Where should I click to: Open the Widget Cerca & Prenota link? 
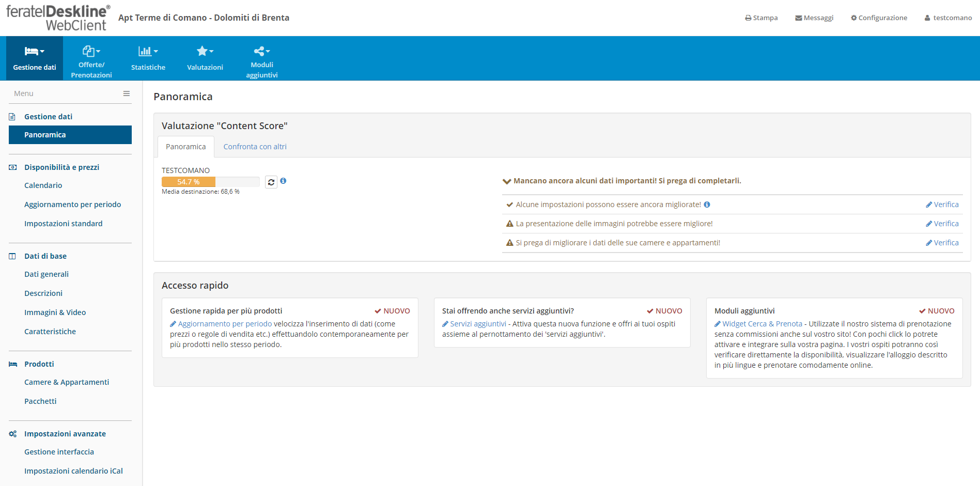click(762, 324)
